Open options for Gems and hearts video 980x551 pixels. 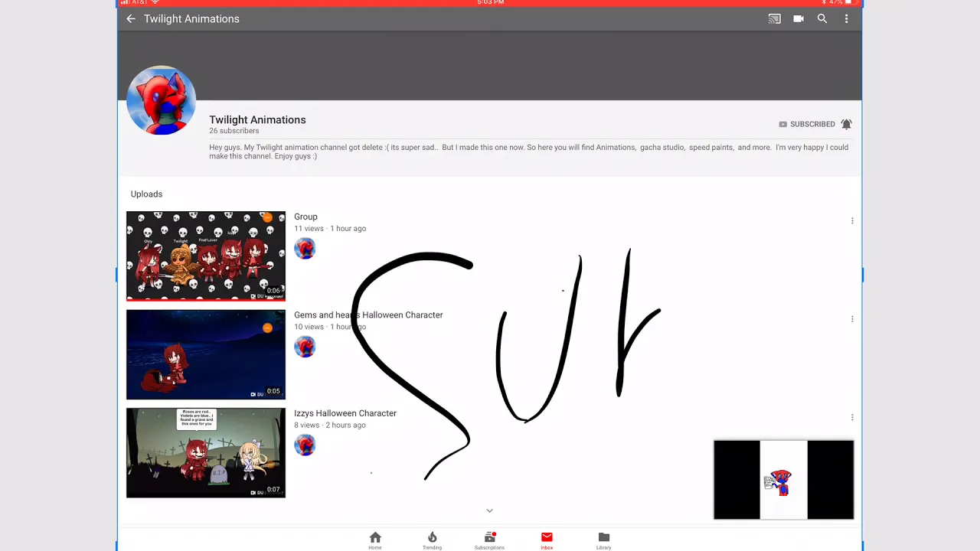coord(852,319)
